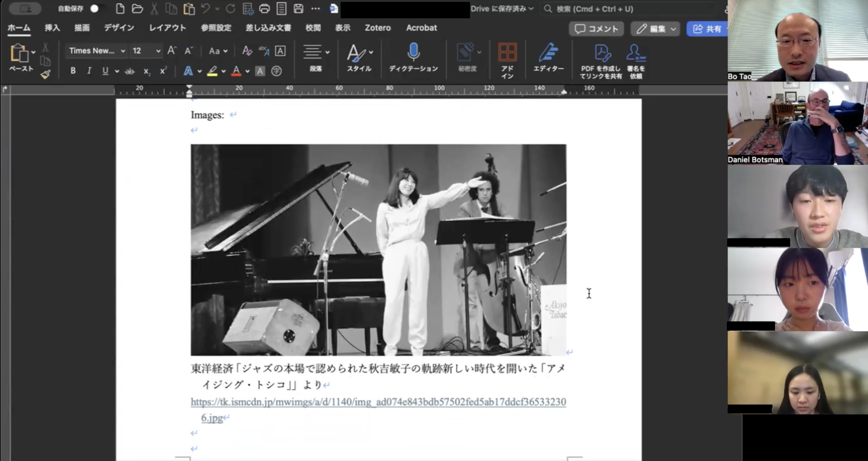
Task: Click 署名を依頼 request signature button
Action: [x=636, y=61]
